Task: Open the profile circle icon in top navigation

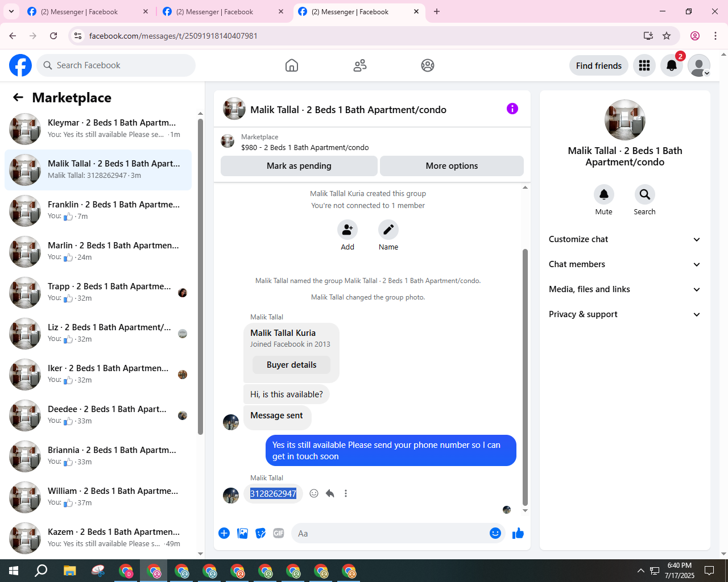Action: tap(428, 65)
